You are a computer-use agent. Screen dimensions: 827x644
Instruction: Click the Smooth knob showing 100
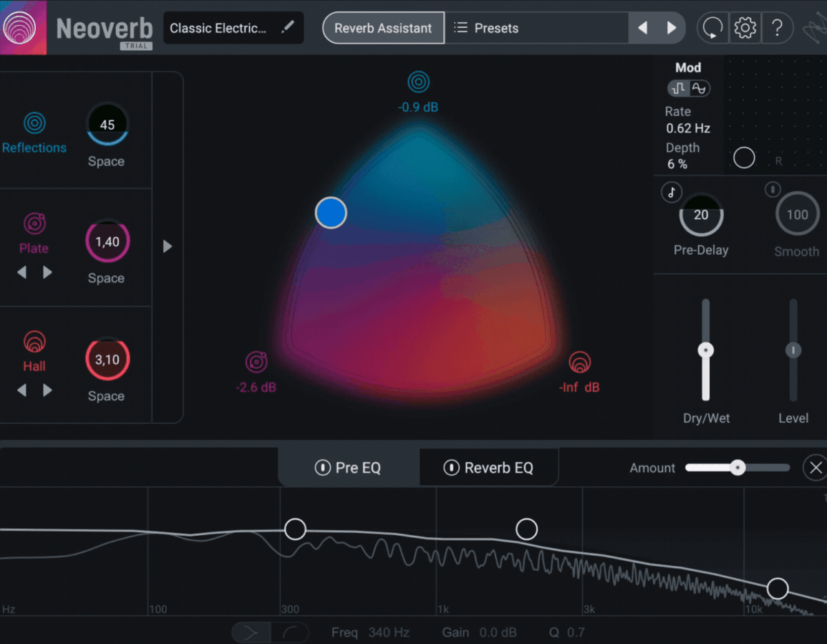[x=797, y=215]
